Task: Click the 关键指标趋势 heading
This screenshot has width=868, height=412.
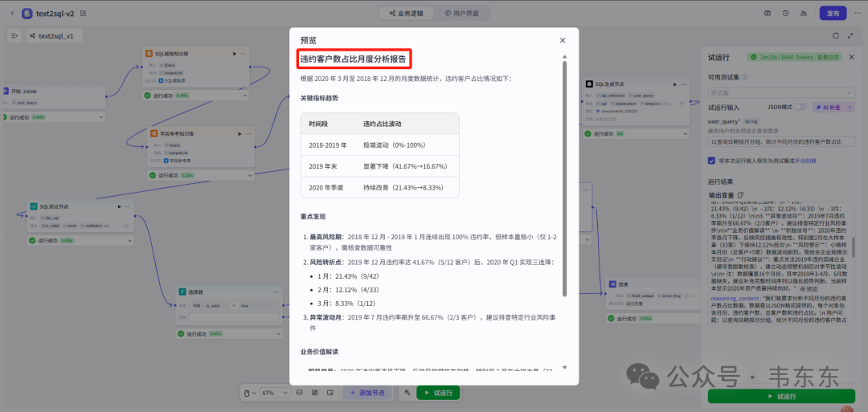Action: click(x=319, y=98)
